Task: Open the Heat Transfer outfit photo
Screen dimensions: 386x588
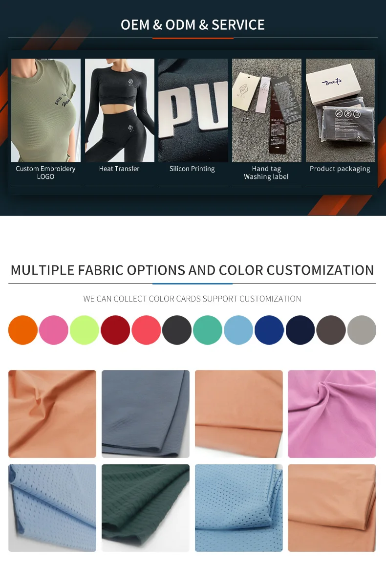Action: (120, 110)
